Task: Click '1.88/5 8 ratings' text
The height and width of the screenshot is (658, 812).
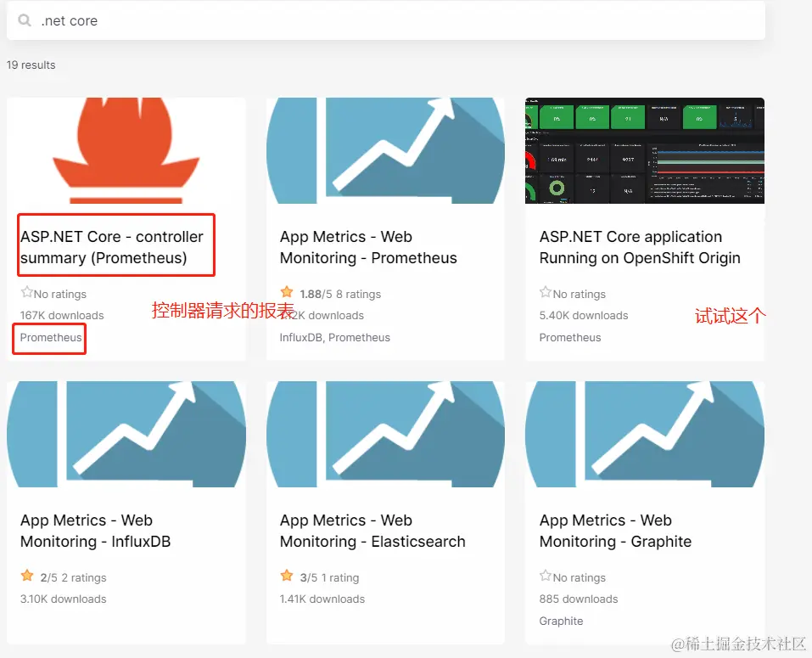Action: pos(340,295)
